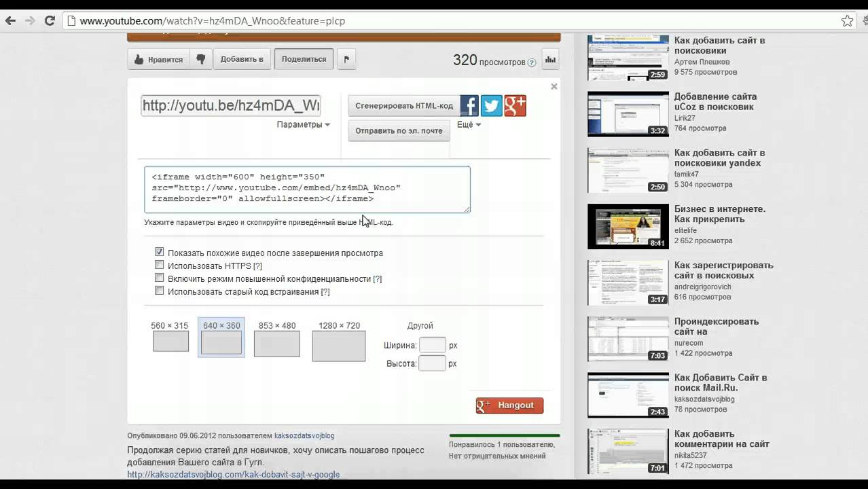Expand the Параметры dropdown

(303, 124)
